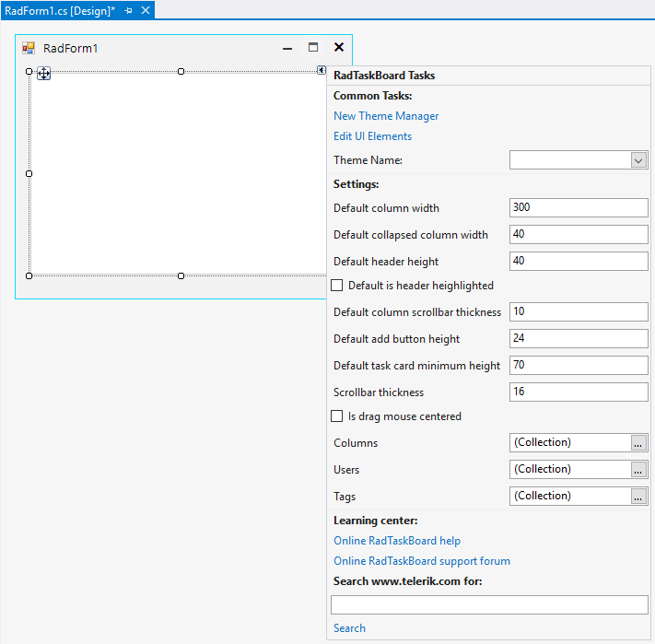This screenshot has height=644, width=655.
Task: Click the Theme Name: label
Action: pyautogui.click(x=368, y=160)
